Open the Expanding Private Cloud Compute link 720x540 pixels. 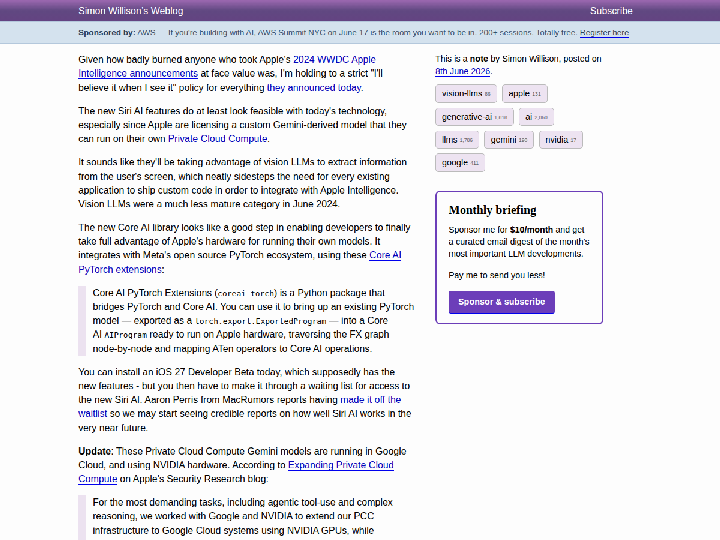pyautogui.click(x=236, y=472)
